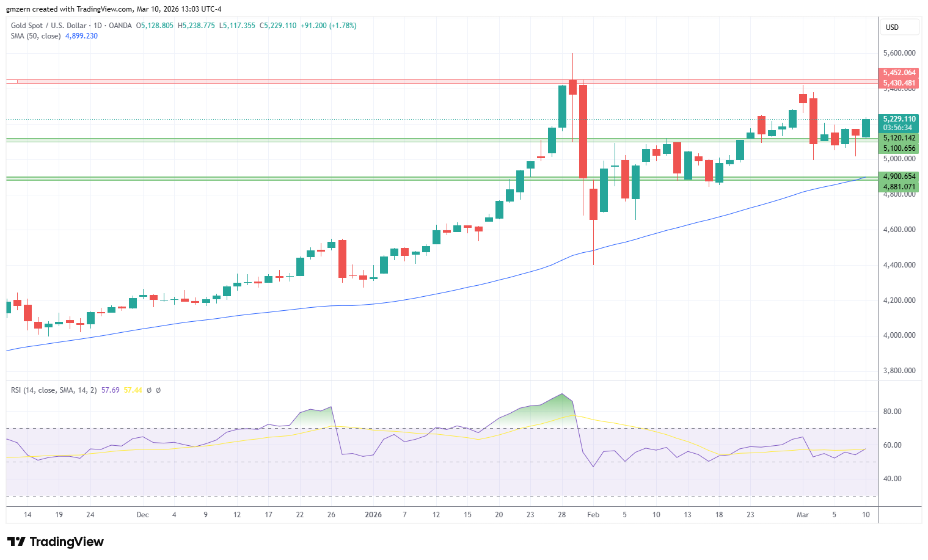
Task: Click the 4,000.000 price axis tick
Action: coord(899,335)
